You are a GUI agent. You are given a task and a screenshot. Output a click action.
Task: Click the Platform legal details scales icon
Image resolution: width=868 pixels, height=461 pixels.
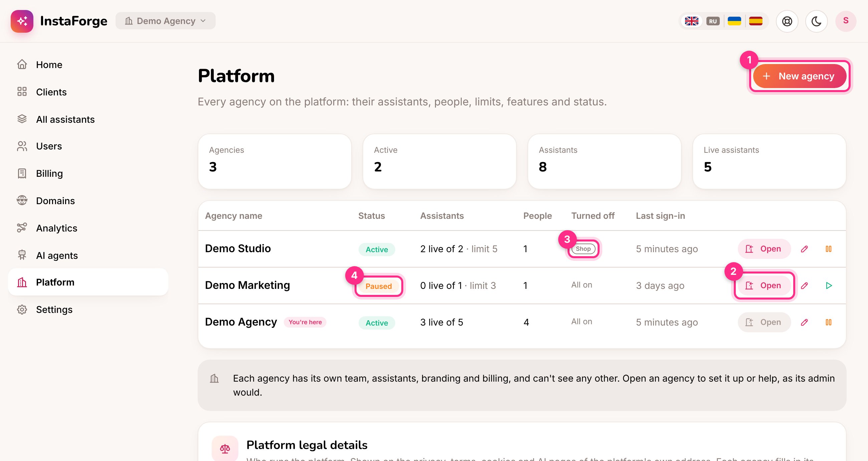click(x=225, y=449)
